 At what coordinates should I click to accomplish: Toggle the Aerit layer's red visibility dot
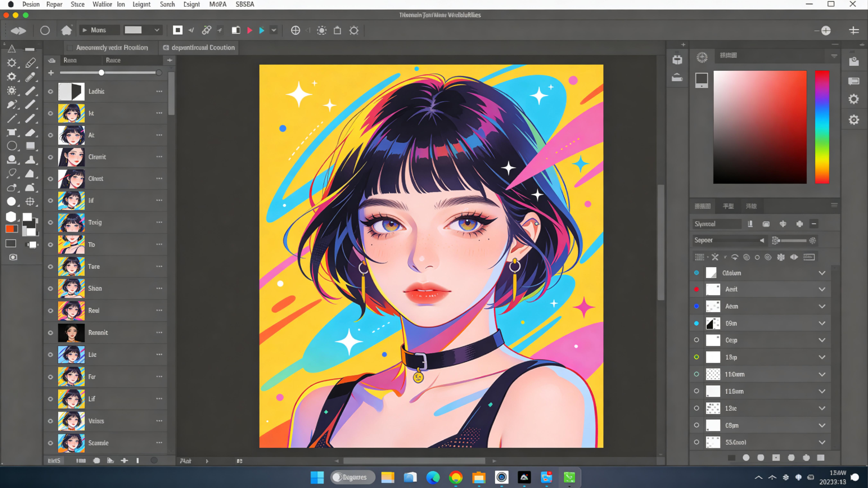tap(696, 289)
